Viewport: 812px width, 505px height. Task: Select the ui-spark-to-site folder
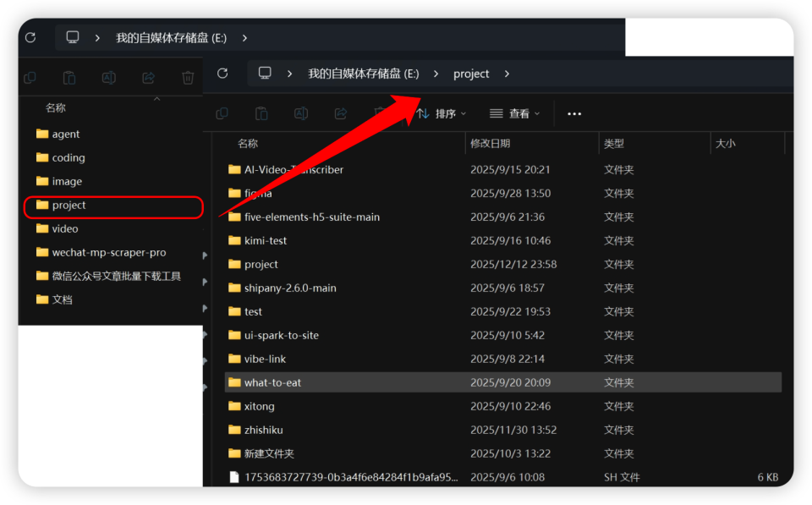(281, 335)
